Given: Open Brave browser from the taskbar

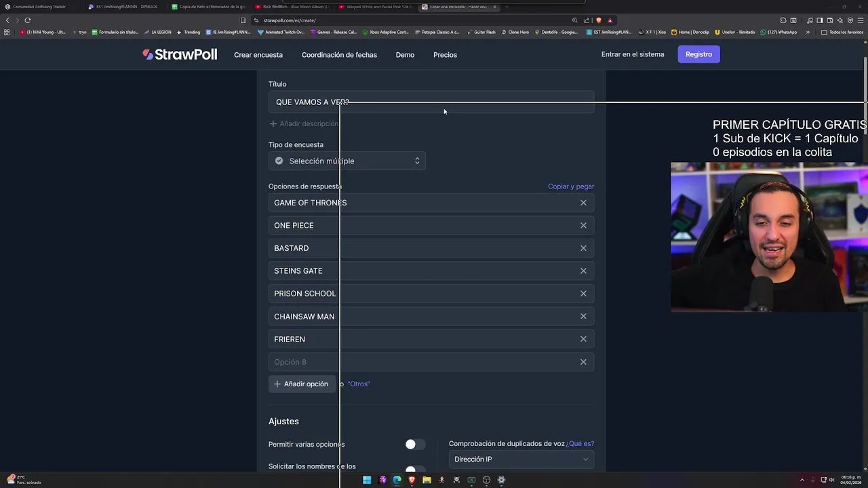Looking at the screenshot, I should pyautogui.click(x=412, y=480).
